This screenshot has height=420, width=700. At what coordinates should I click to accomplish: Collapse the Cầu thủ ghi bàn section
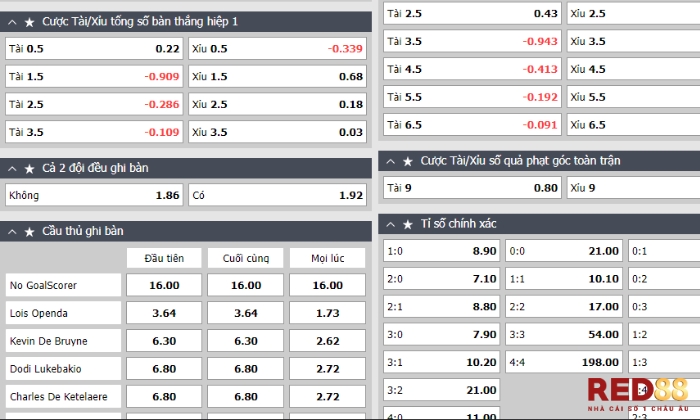pyautogui.click(x=12, y=232)
